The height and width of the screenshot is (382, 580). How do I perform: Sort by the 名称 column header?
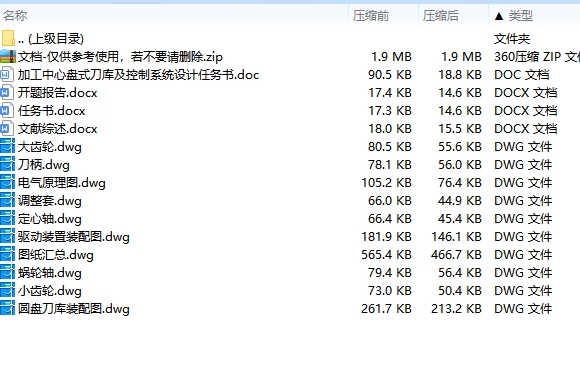tap(15, 16)
